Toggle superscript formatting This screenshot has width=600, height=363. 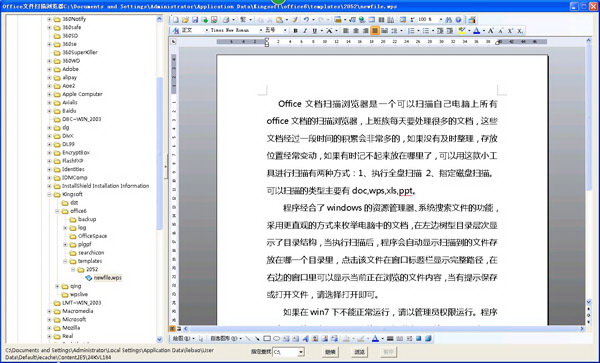(510, 31)
